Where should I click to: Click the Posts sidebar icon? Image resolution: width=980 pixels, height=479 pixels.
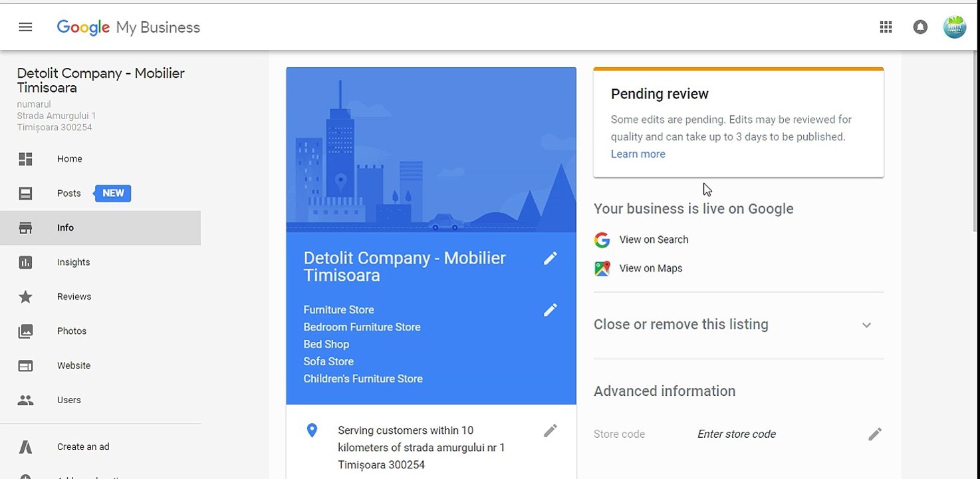[25, 194]
